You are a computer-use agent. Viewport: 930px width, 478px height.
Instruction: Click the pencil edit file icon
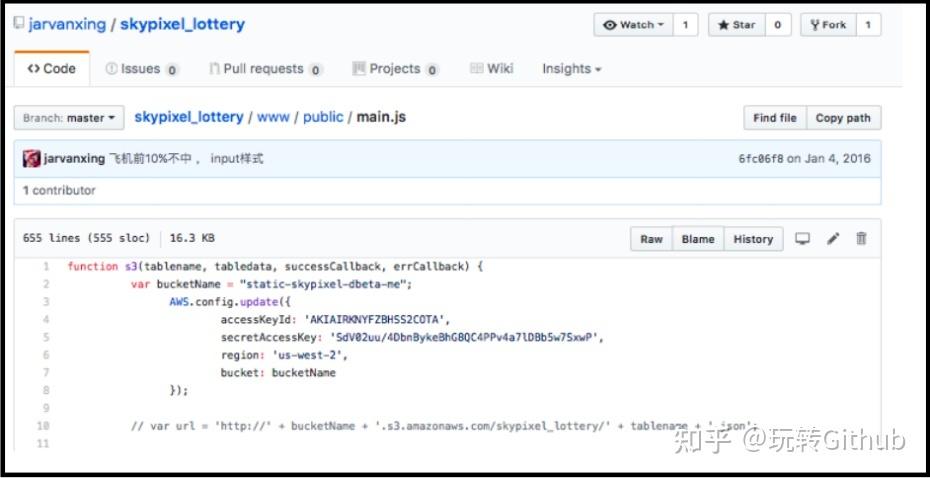point(833,238)
